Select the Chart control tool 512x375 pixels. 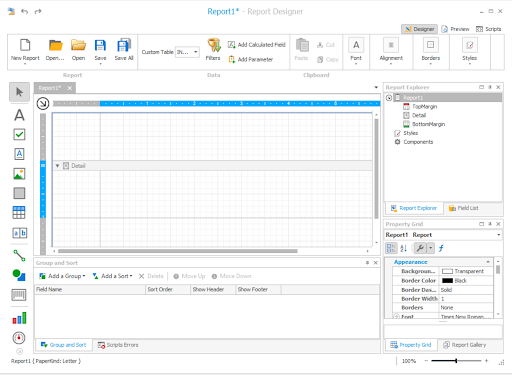click(x=19, y=318)
